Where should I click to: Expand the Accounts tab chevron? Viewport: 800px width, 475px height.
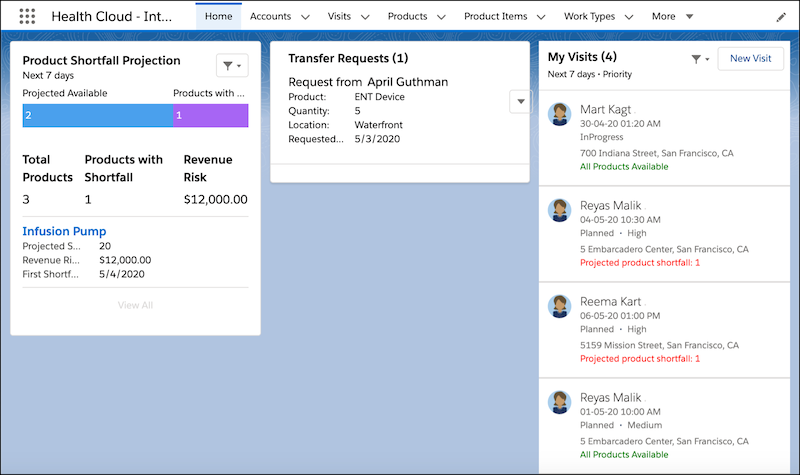coord(305,17)
